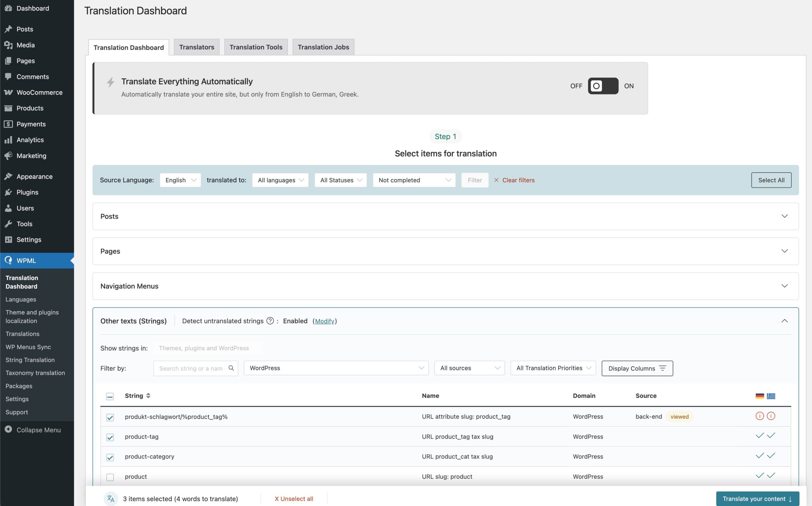Click the Collapse Menu arrow icon
812x506 pixels.
8,429
